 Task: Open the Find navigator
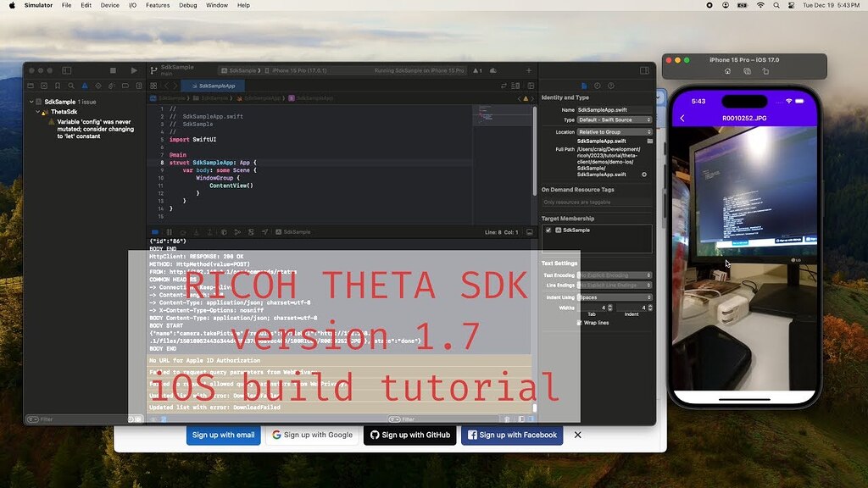(x=71, y=86)
